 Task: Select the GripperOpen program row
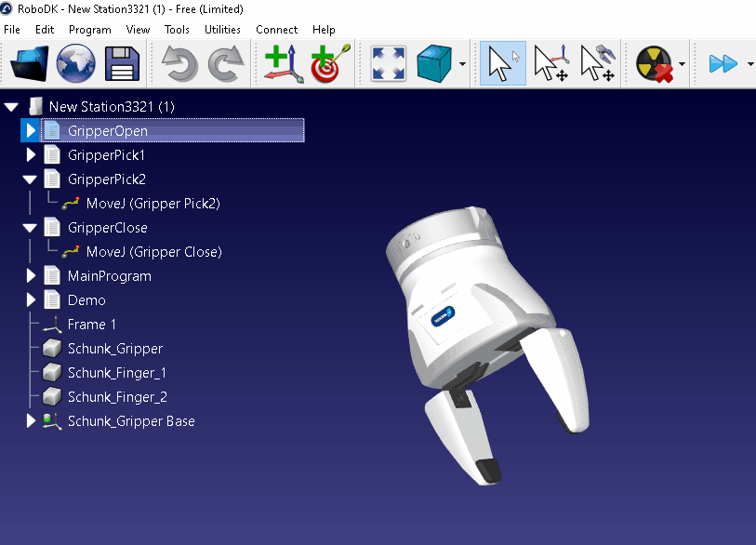pyautogui.click(x=173, y=131)
